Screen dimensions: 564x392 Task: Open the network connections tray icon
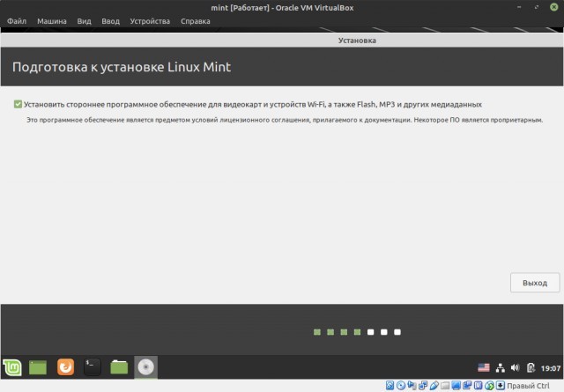point(500,367)
